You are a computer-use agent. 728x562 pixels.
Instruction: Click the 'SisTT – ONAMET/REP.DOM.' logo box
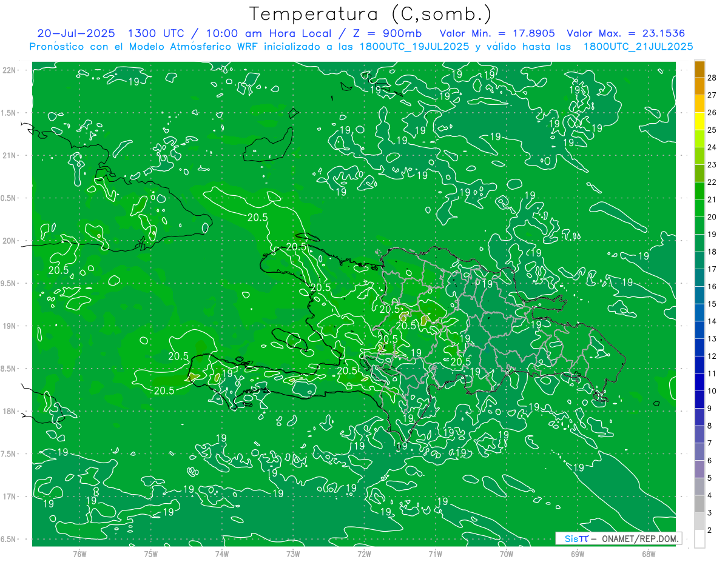pyautogui.click(x=618, y=538)
